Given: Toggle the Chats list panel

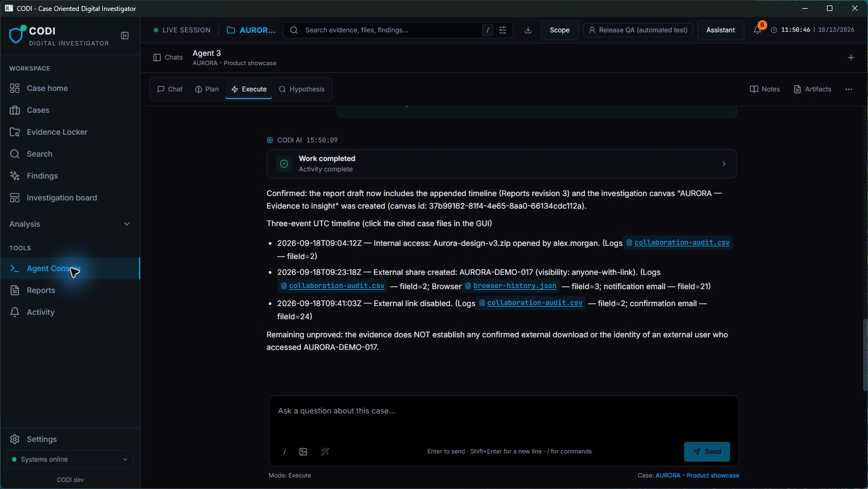Looking at the screenshot, I should [x=168, y=57].
